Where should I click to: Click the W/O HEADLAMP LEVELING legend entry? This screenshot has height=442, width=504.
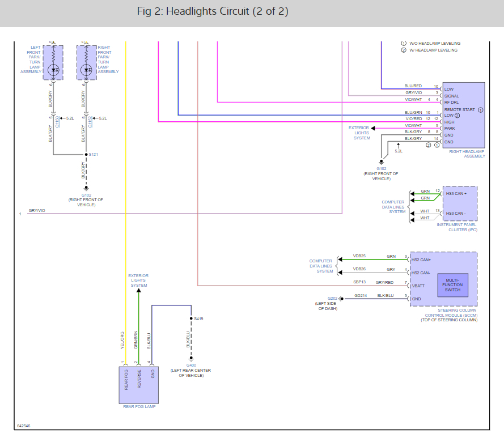431,44
